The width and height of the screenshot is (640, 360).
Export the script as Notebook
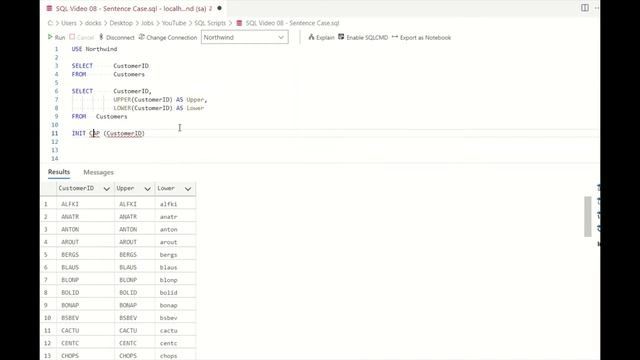click(421, 37)
